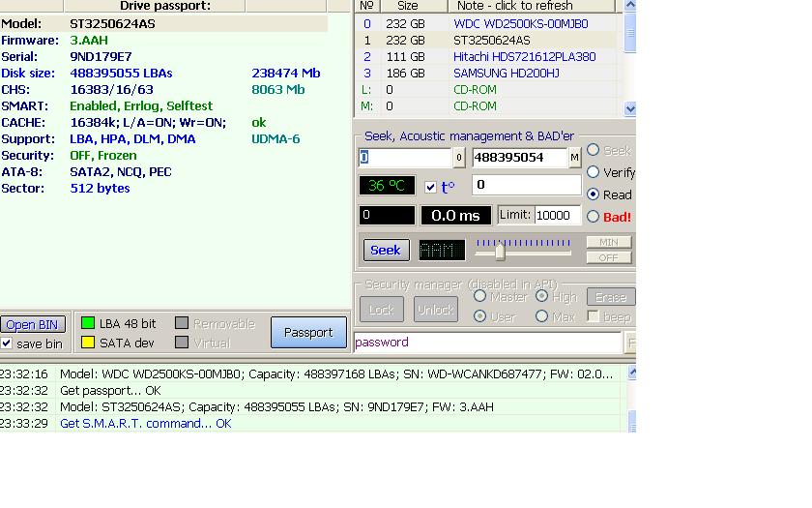Toggle the temperature t° checkbox
Image resolution: width=812 pixels, height=508 pixels.
(x=430, y=187)
